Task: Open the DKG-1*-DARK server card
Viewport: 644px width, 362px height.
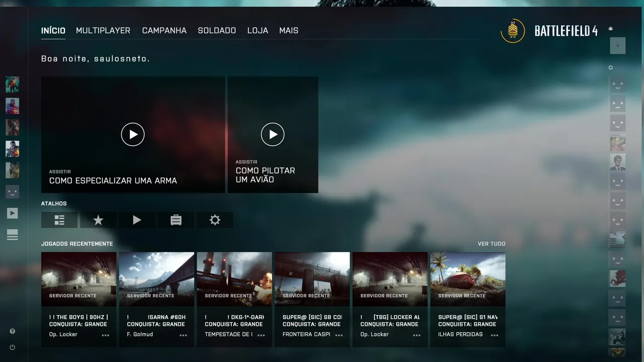Action: (234, 299)
